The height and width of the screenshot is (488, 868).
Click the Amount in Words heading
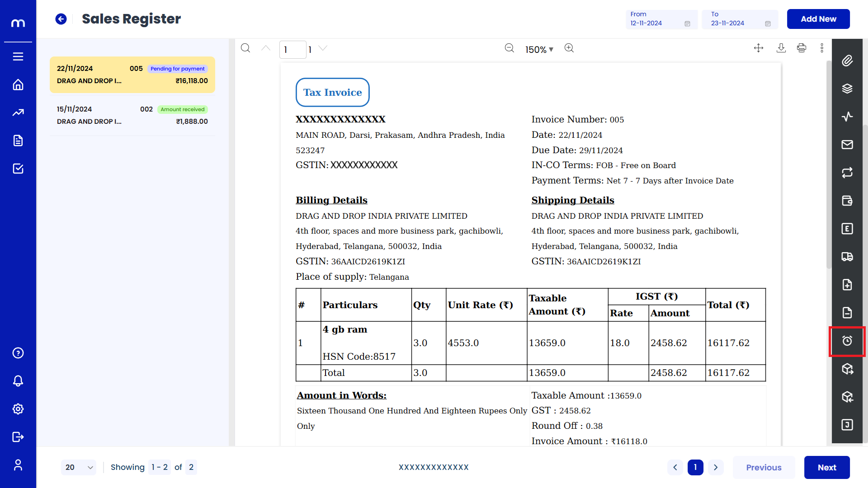pyautogui.click(x=342, y=395)
